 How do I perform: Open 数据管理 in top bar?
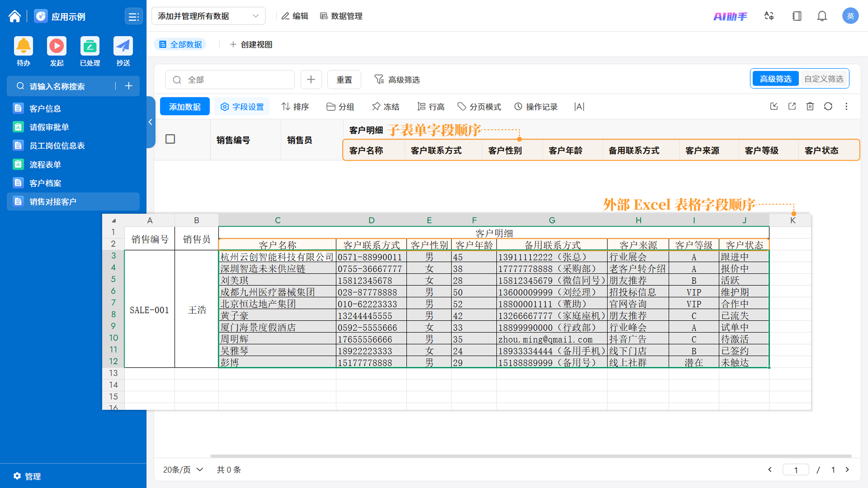[341, 16]
